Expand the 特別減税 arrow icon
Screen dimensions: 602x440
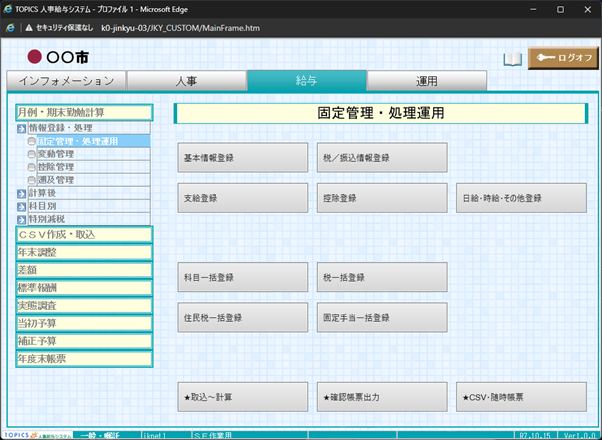[22, 218]
